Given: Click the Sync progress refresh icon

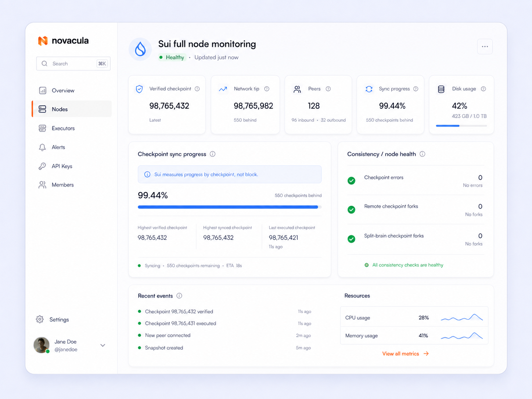Looking at the screenshot, I should pos(369,89).
